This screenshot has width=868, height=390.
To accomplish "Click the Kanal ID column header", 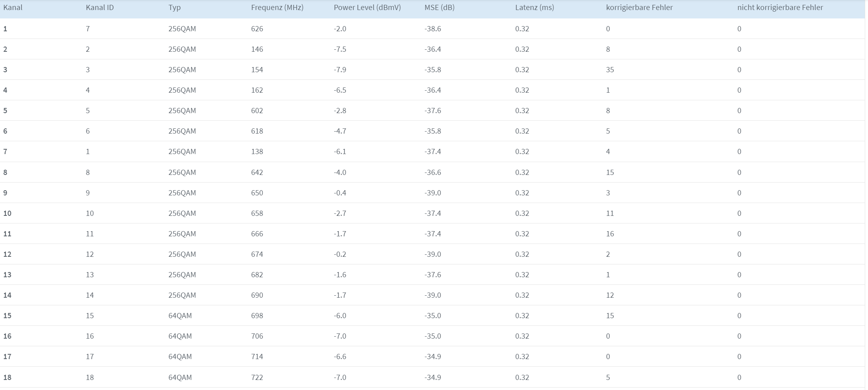I will 100,8.
